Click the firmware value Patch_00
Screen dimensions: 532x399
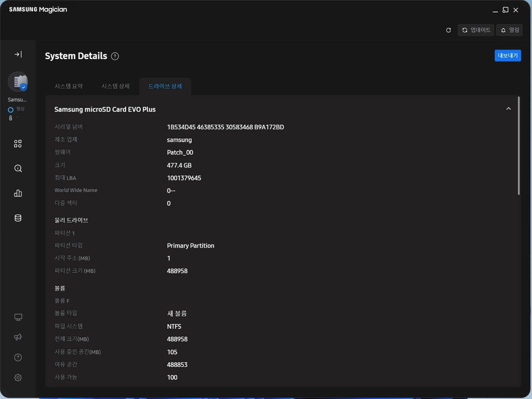[180, 153]
